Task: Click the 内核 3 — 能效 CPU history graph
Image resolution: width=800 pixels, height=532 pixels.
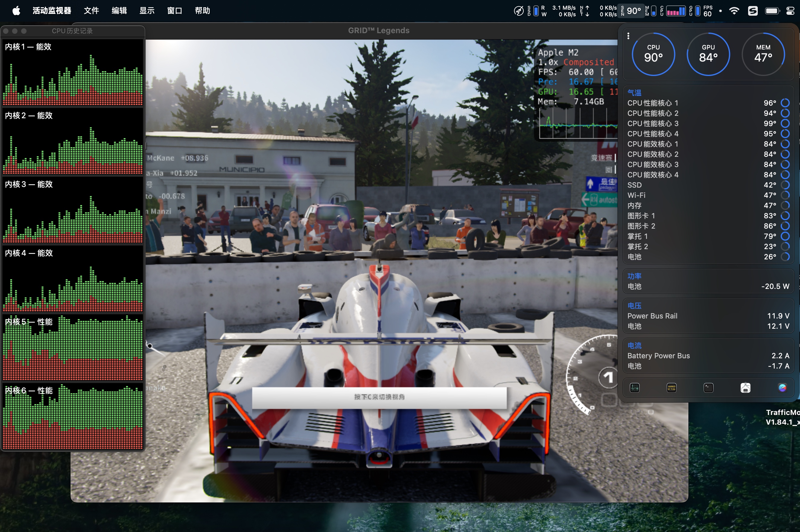Action: coord(73,210)
